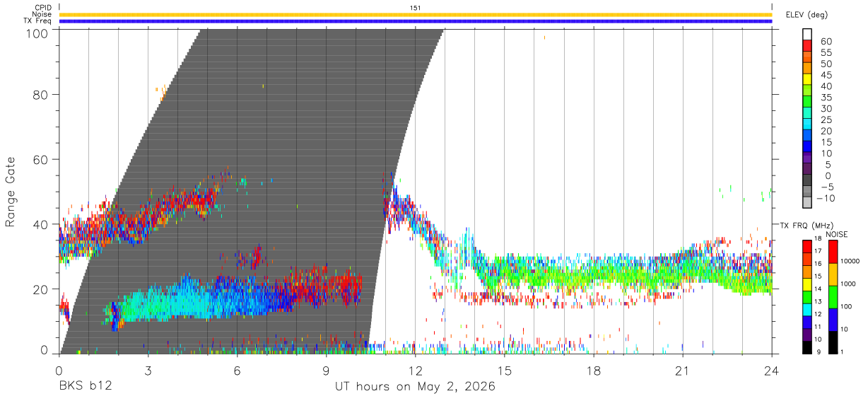Click the 25 label on ELEV color bar

(826, 120)
